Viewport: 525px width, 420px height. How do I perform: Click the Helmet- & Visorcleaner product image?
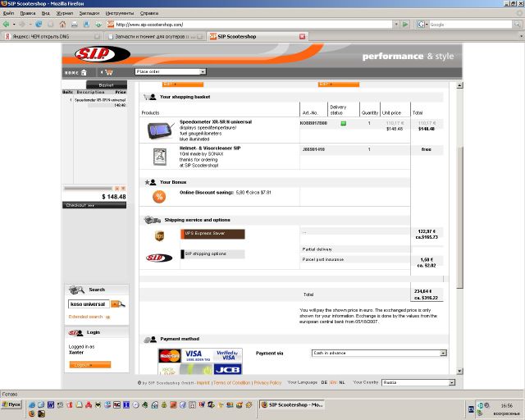pos(160,157)
